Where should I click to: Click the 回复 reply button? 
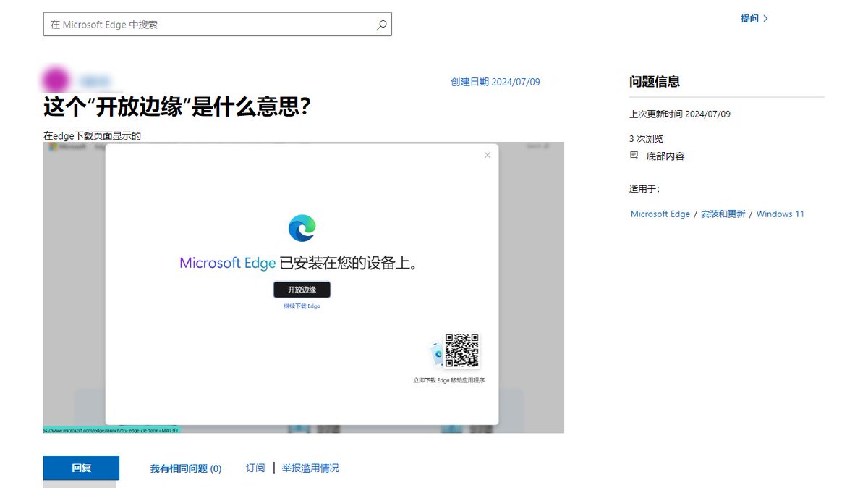click(x=81, y=468)
